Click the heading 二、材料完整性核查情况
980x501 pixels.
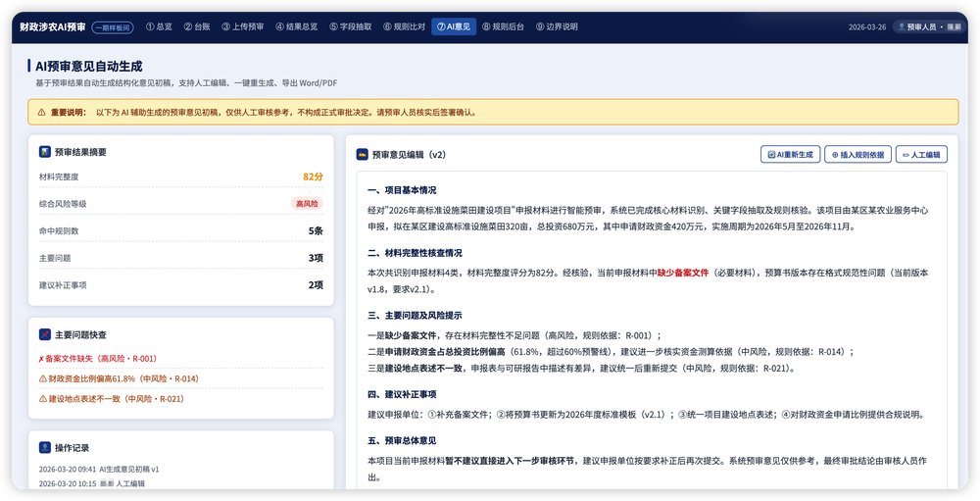(415, 253)
